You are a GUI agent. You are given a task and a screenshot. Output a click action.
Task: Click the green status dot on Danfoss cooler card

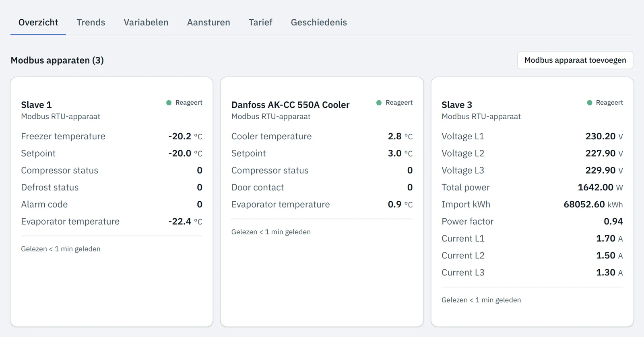point(379,103)
